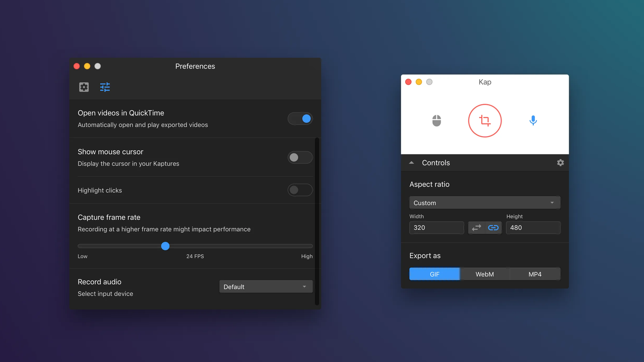Click the Controls header label
This screenshot has height=362, width=644.
pos(436,163)
